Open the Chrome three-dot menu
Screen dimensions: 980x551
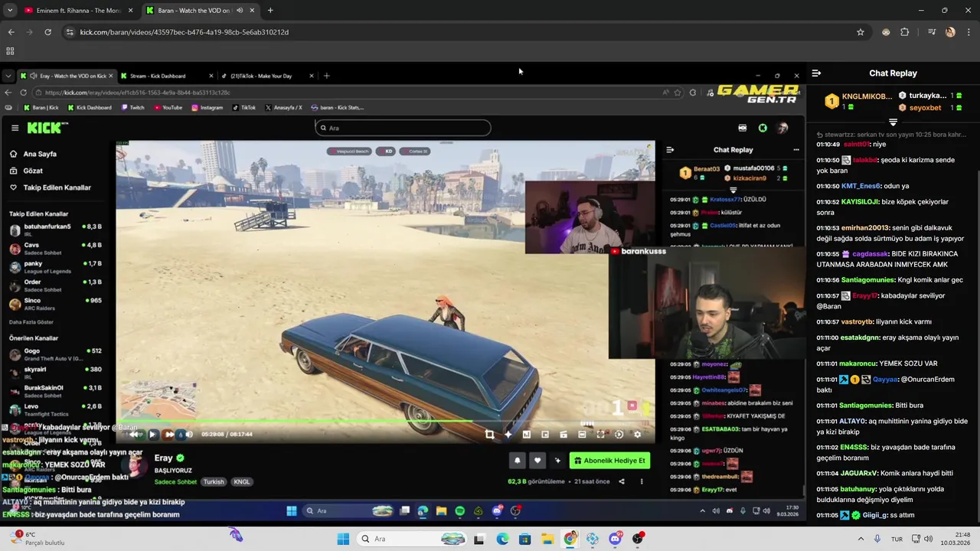point(968,32)
